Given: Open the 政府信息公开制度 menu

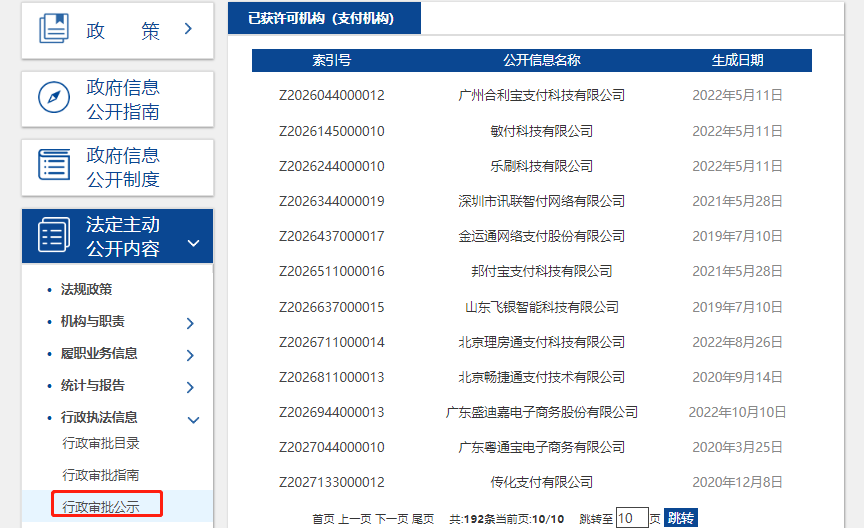Looking at the screenshot, I should 117,168.
